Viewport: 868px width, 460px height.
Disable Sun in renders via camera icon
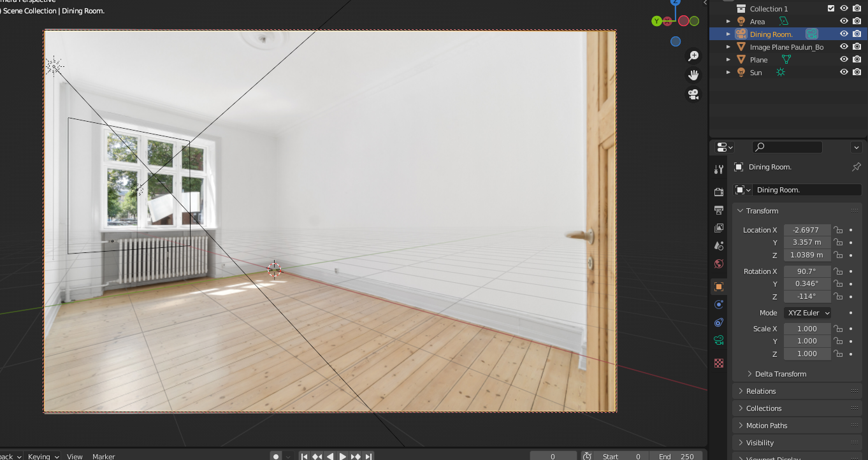857,72
